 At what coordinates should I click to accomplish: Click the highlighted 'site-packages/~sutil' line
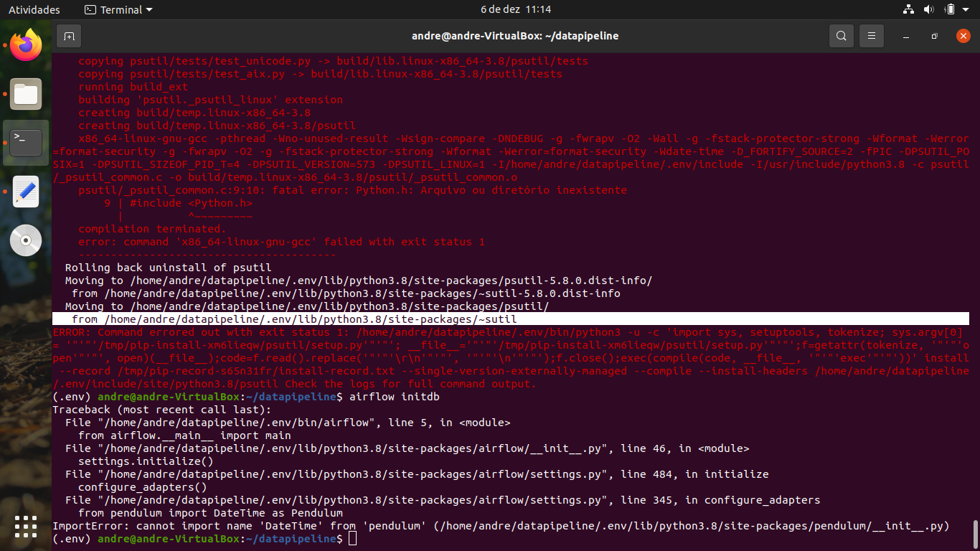(511, 319)
